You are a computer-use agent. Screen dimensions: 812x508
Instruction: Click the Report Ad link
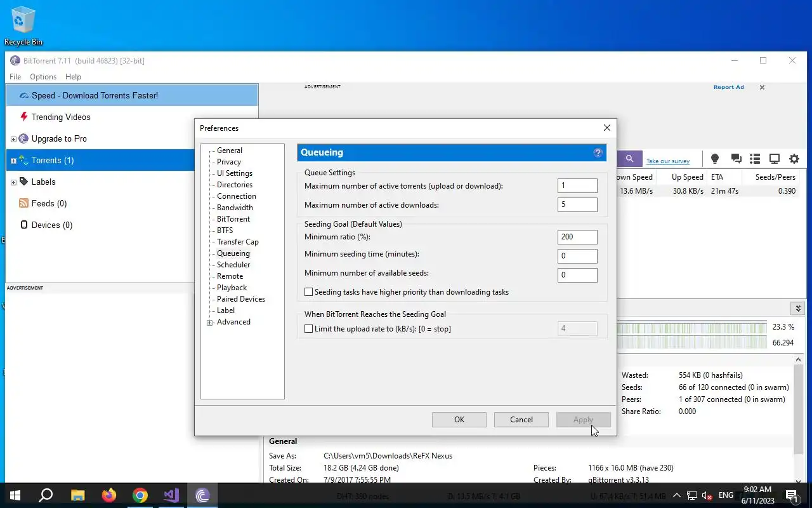728,88
